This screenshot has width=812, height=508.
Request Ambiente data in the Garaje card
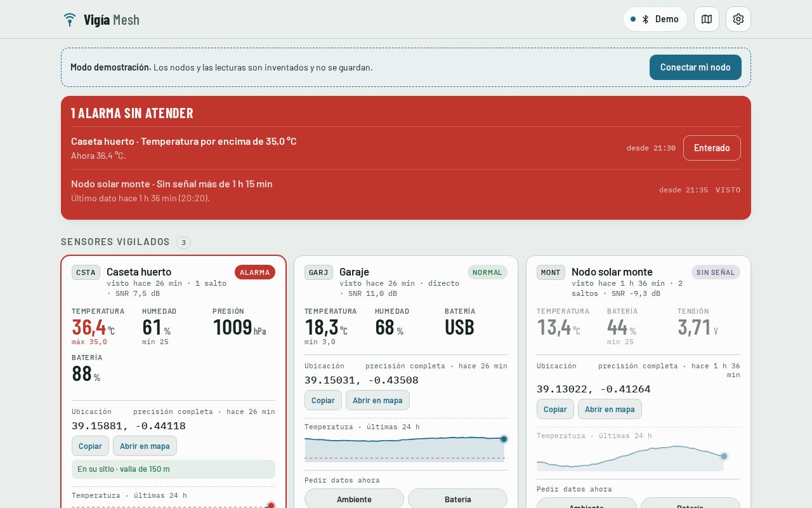[x=354, y=498]
